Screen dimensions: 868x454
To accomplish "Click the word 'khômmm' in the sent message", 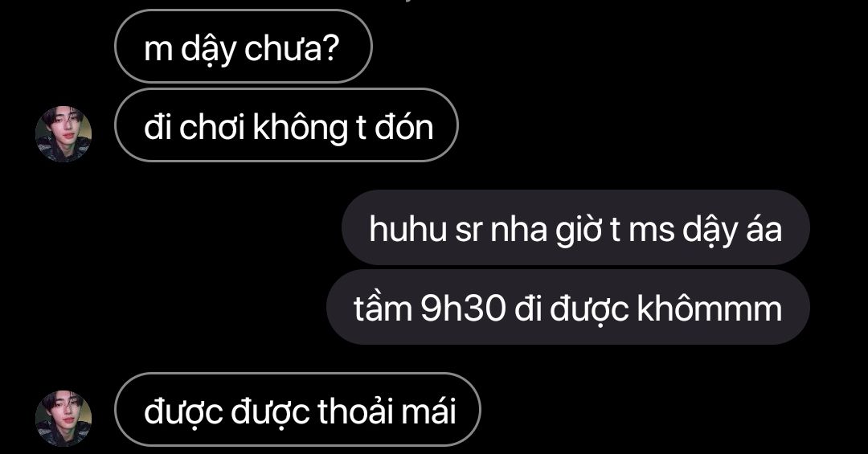I will tap(710, 307).
